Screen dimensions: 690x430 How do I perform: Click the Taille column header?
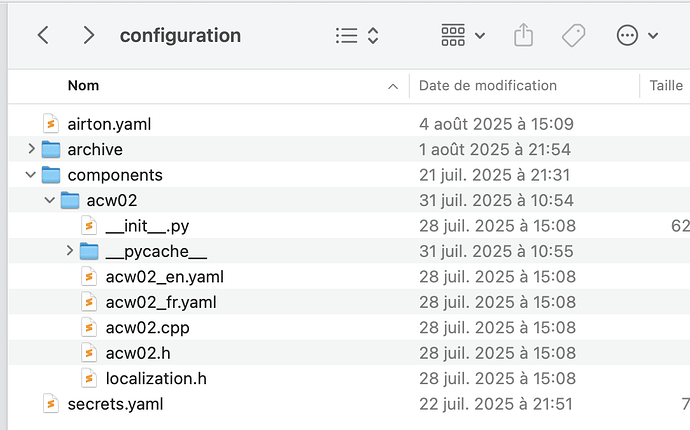666,86
